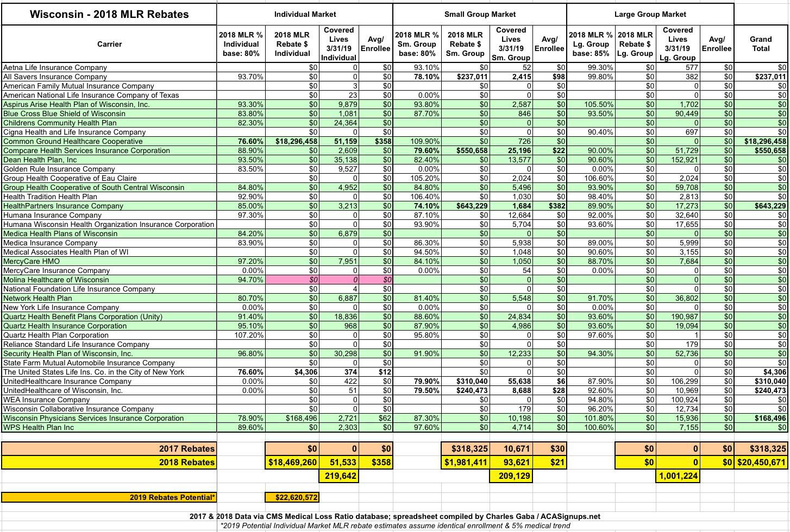Select the Molina Healthcare of Wisconsin carrier name
The width and height of the screenshot is (790, 532).
(56, 280)
